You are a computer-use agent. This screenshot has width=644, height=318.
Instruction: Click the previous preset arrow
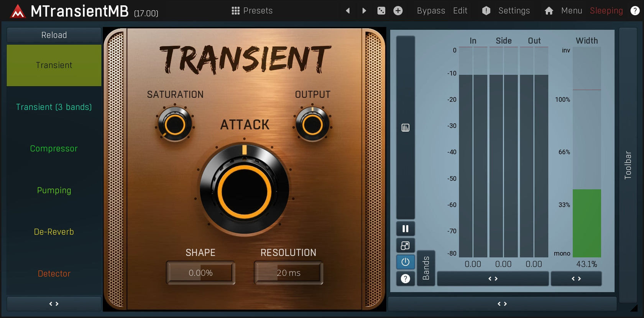(348, 11)
